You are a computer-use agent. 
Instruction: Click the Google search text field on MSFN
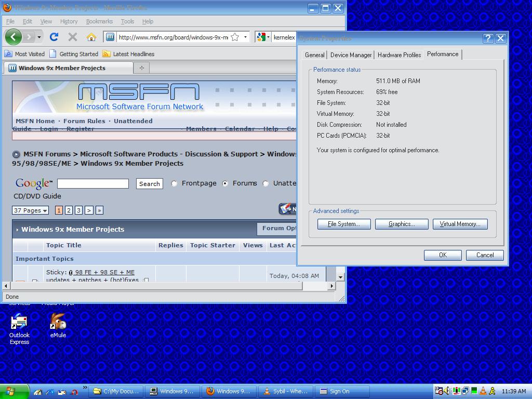[x=93, y=183]
